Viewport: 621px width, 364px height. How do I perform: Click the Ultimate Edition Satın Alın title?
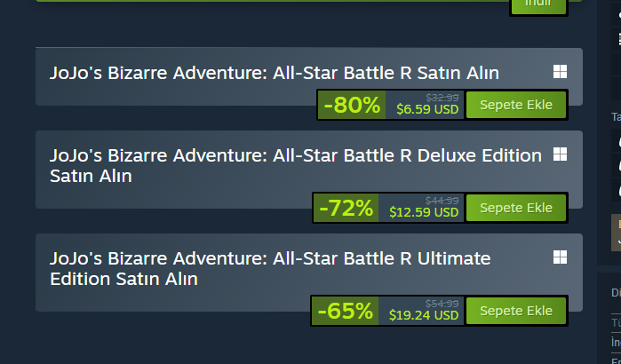(x=270, y=268)
